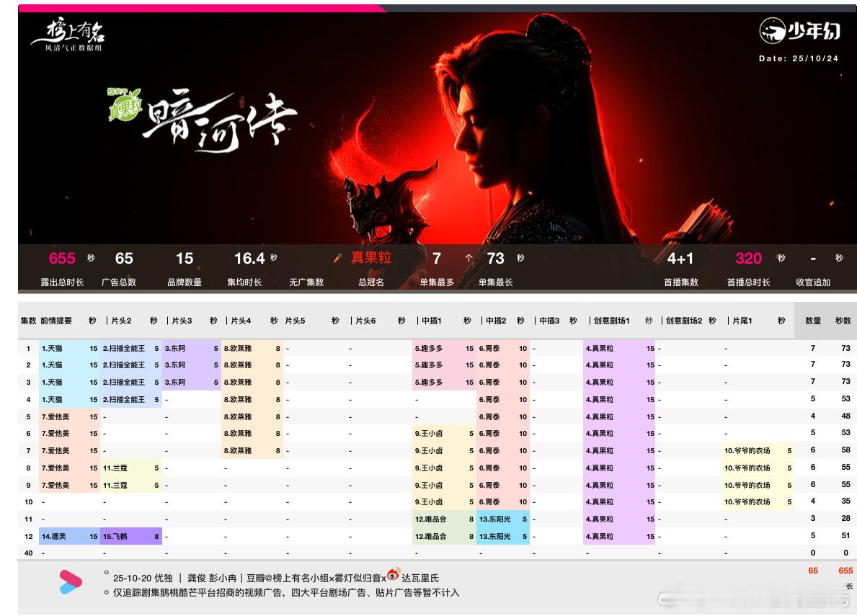
Task: Click the 中插3 column header
Action: click(549, 321)
